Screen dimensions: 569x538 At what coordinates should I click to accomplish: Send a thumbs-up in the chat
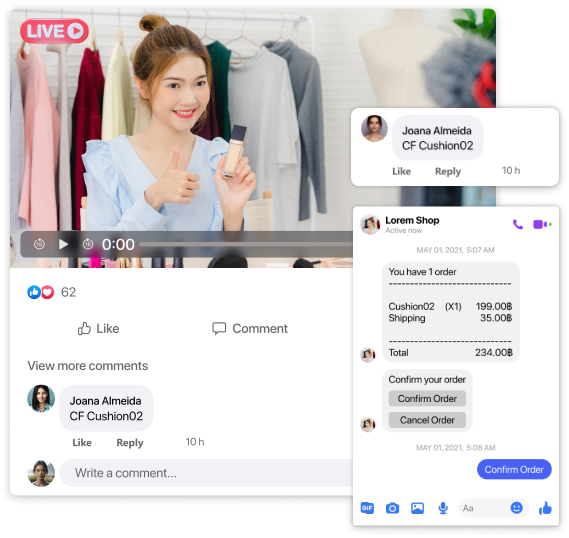(545, 508)
